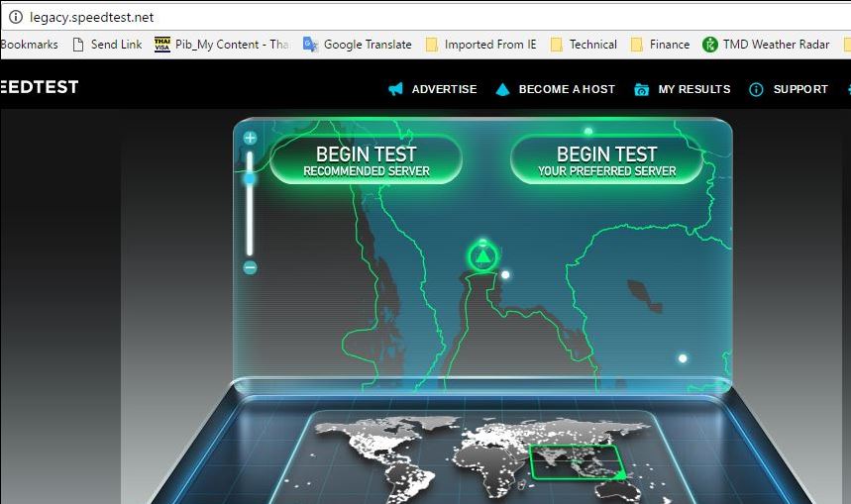Click the Send Link page icon
This screenshot has height=504, width=851.
78,45
